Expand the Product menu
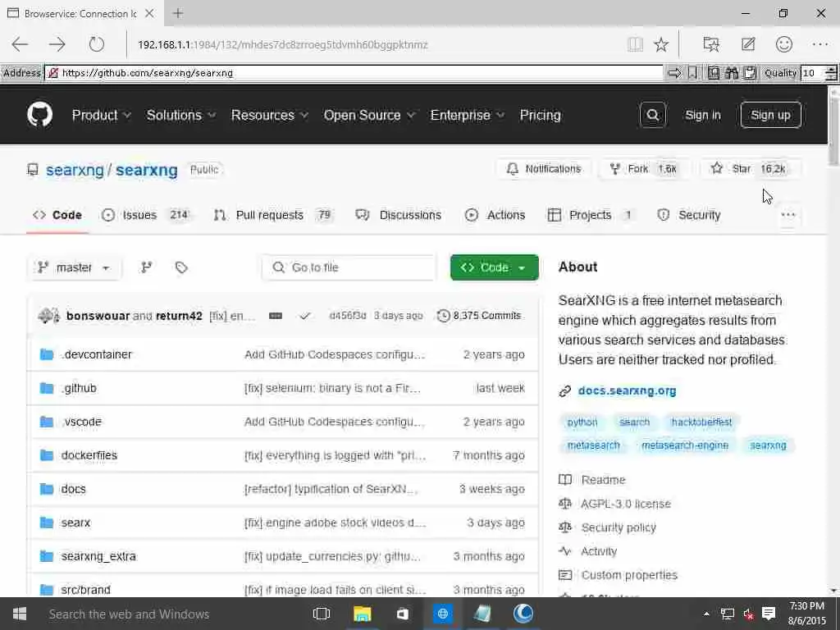Screen dimensions: 840x630 tap(101, 115)
